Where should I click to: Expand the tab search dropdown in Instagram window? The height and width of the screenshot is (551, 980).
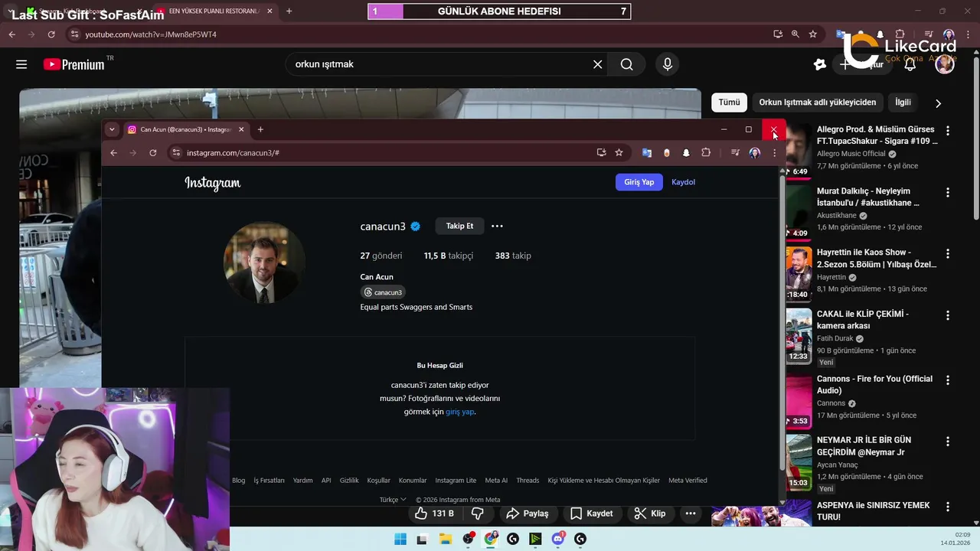[x=112, y=129]
